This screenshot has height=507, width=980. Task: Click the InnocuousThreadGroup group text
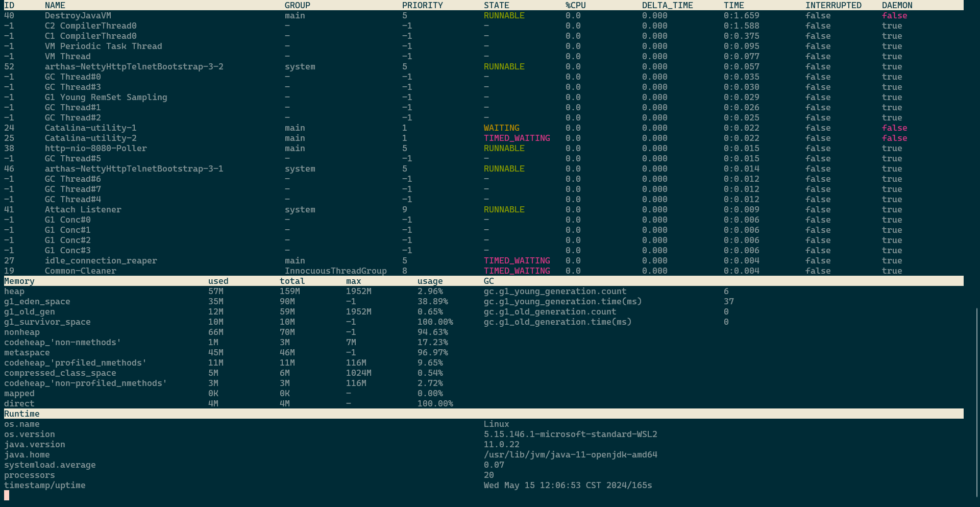335,271
